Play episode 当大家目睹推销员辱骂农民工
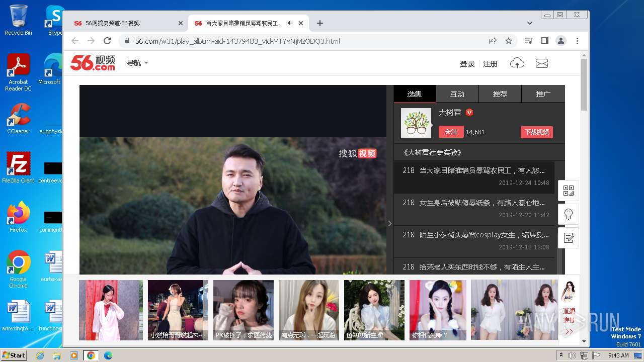Screen dimensions: 644x362 [474, 177]
